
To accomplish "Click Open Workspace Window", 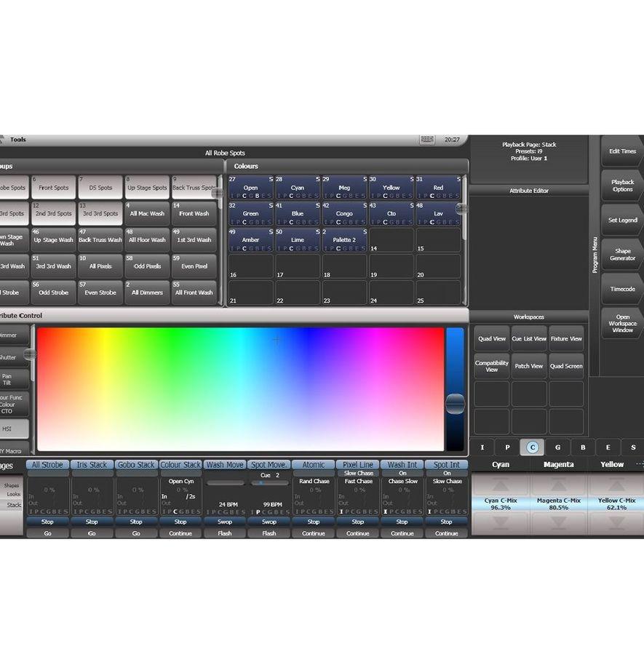I will pos(622,324).
